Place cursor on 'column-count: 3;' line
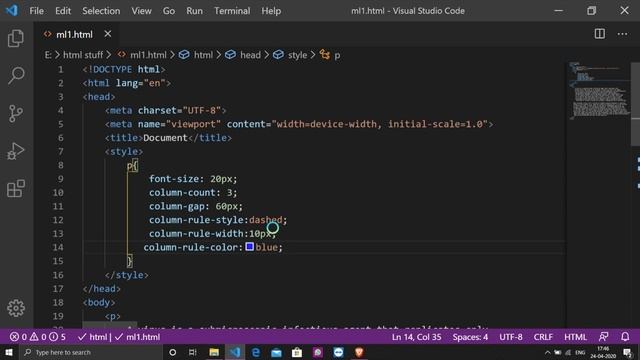The width and height of the screenshot is (640, 360). pyautogui.click(x=193, y=192)
